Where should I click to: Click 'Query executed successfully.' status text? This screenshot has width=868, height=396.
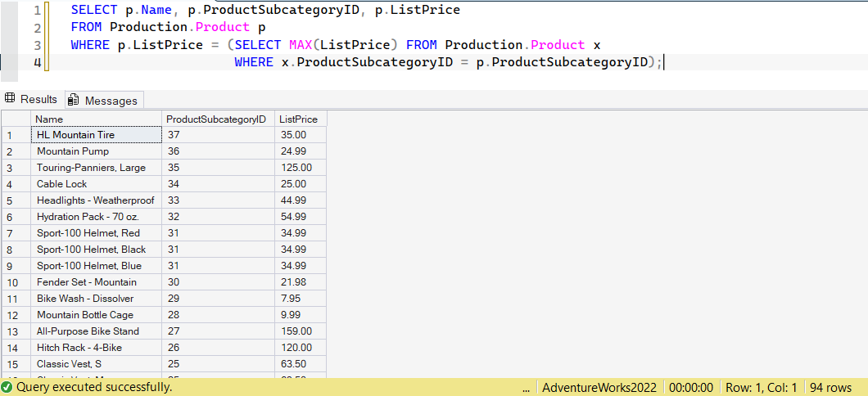point(94,387)
